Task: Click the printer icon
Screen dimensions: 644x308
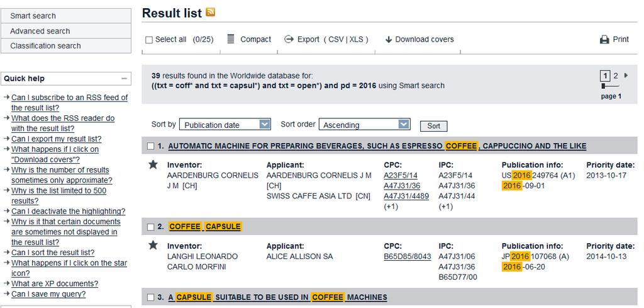Action: coord(604,40)
